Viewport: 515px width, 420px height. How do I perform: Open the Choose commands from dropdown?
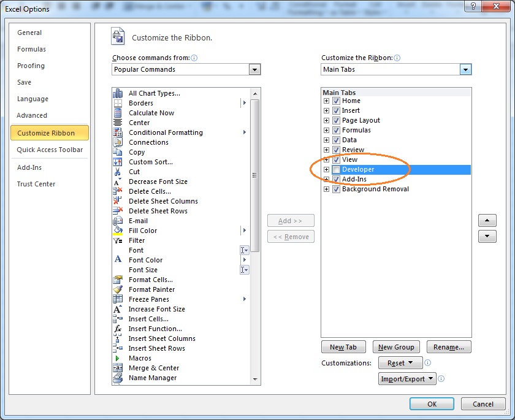(255, 69)
